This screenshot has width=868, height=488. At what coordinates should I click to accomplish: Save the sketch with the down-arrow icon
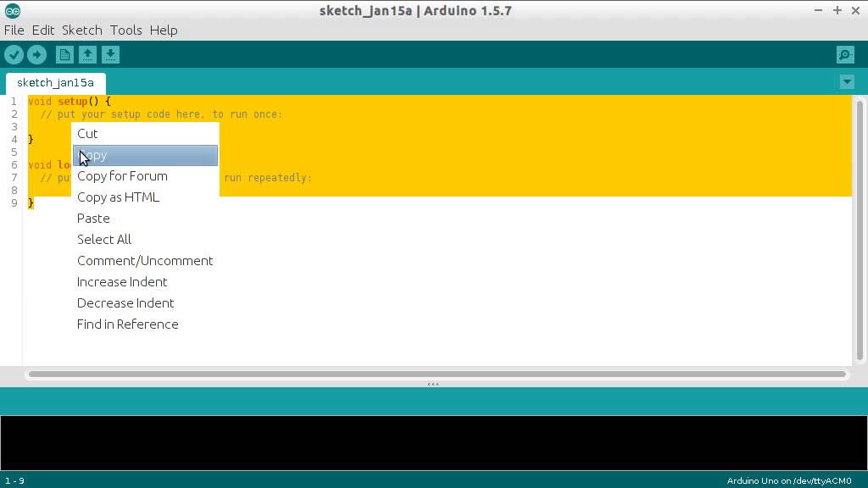(x=110, y=55)
